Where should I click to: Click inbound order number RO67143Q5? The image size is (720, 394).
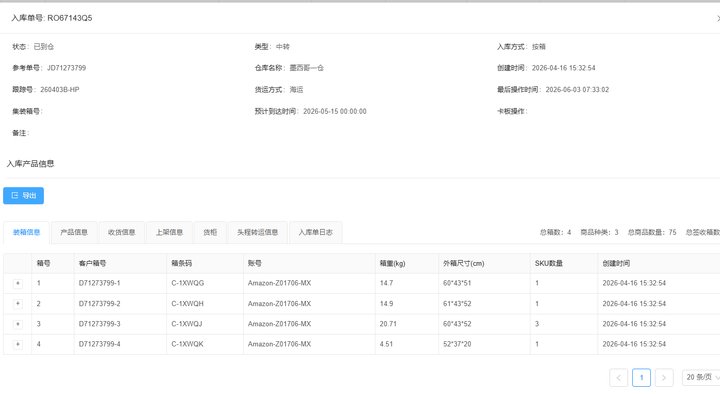[x=70, y=18]
